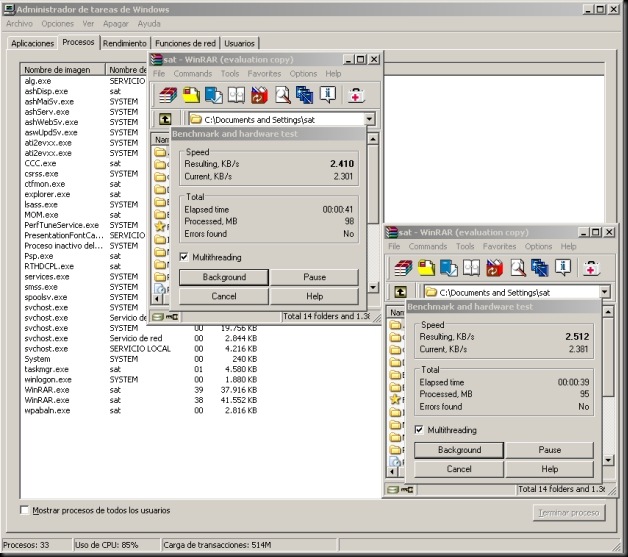This screenshot has height=557, width=628.
Task: Open the Apagar menu in Task Manager
Action: (116, 23)
